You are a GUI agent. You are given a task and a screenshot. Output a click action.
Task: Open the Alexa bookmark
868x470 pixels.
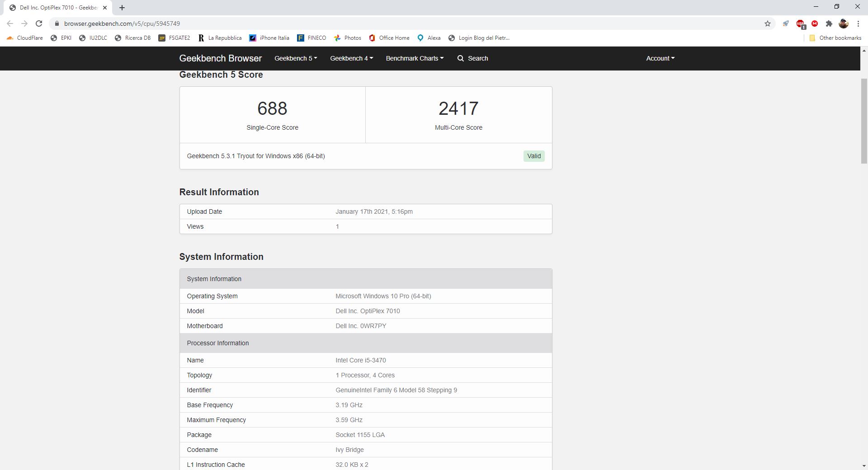pyautogui.click(x=429, y=38)
